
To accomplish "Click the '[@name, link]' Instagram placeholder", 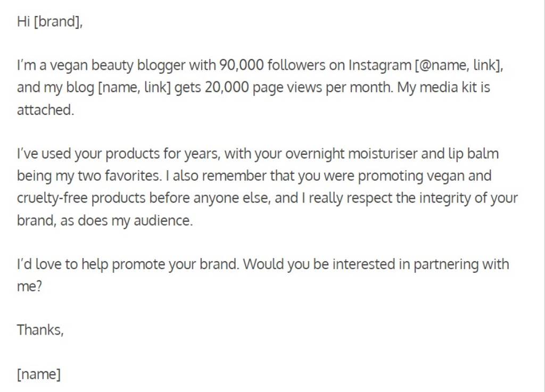I will [458, 65].
